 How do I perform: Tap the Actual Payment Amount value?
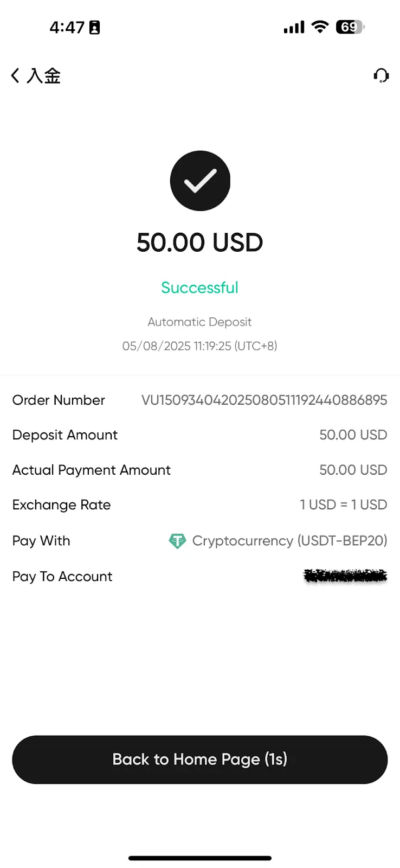(x=353, y=470)
